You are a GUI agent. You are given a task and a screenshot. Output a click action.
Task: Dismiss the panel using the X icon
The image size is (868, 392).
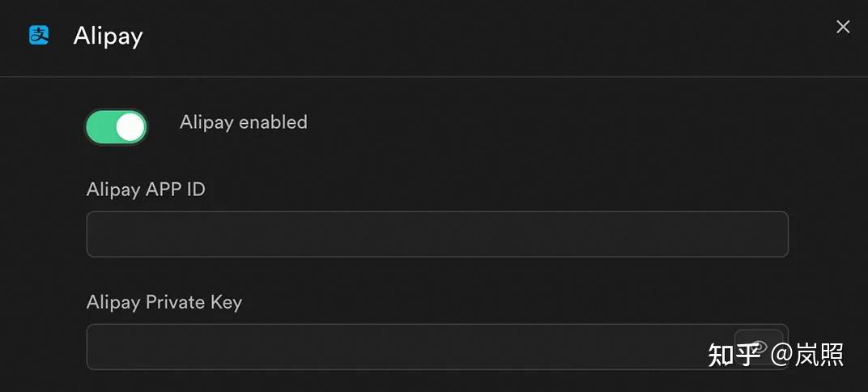(x=843, y=27)
